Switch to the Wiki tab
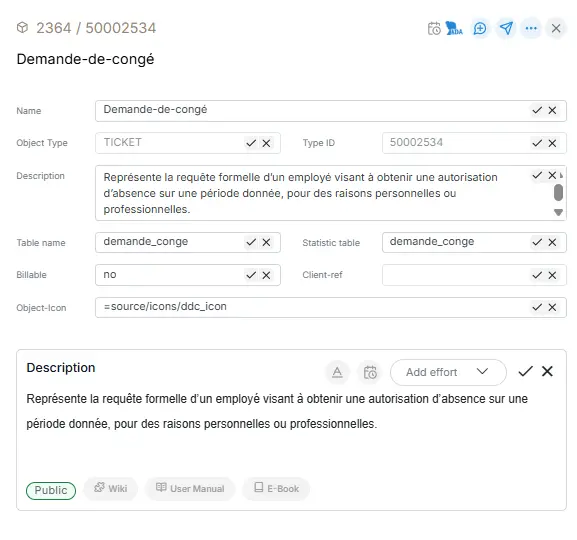Screen dimensions: 577x540 (x=111, y=488)
